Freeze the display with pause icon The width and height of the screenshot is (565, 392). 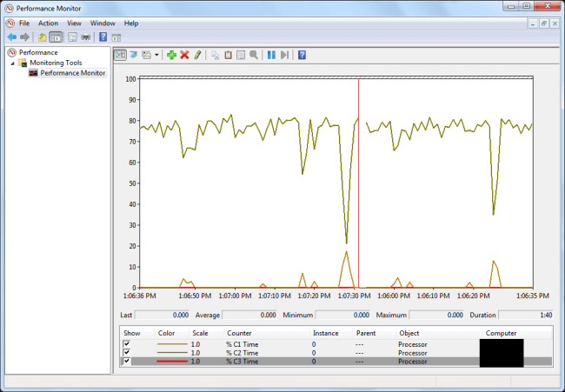tap(271, 55)
